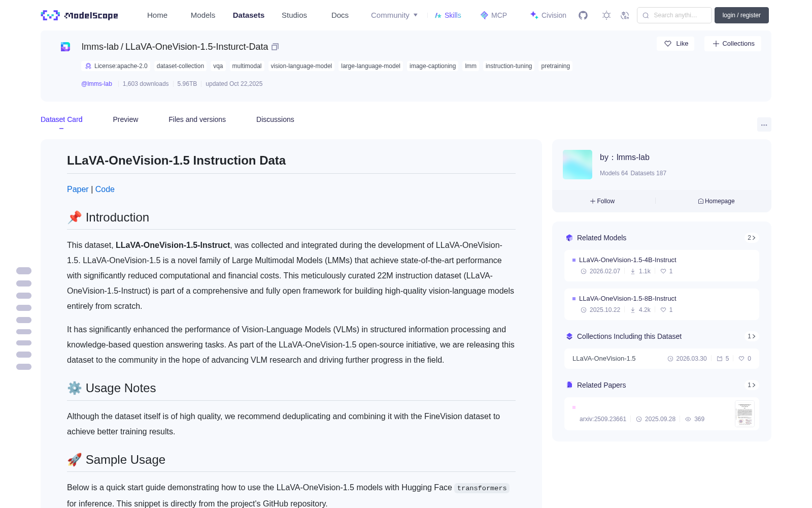The width and height of the screenshot is (812, 508).
Task: Click the vision-language-model tag
Action: 301,66
